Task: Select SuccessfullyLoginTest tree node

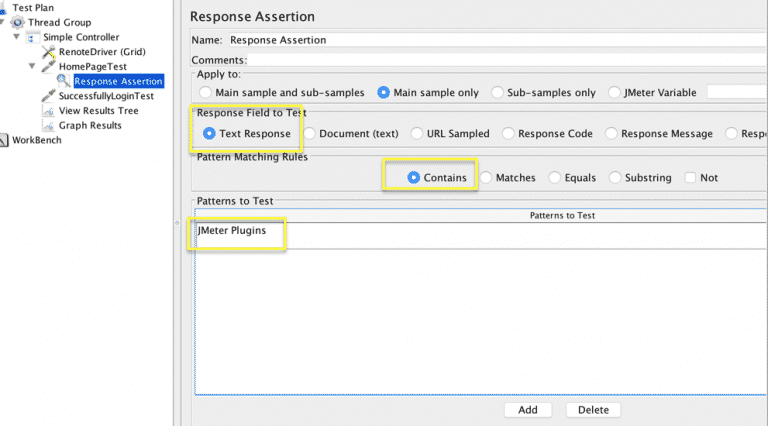Action: point(106,96)
